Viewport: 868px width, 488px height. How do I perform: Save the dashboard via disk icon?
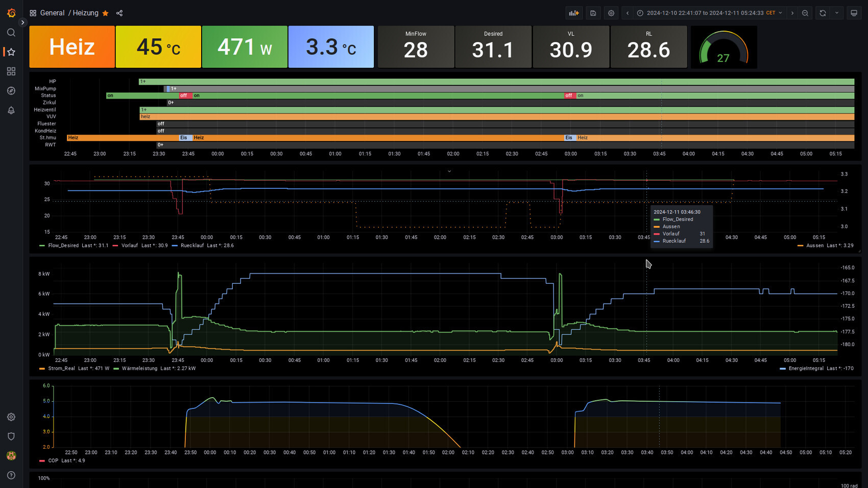coord(593,13)
